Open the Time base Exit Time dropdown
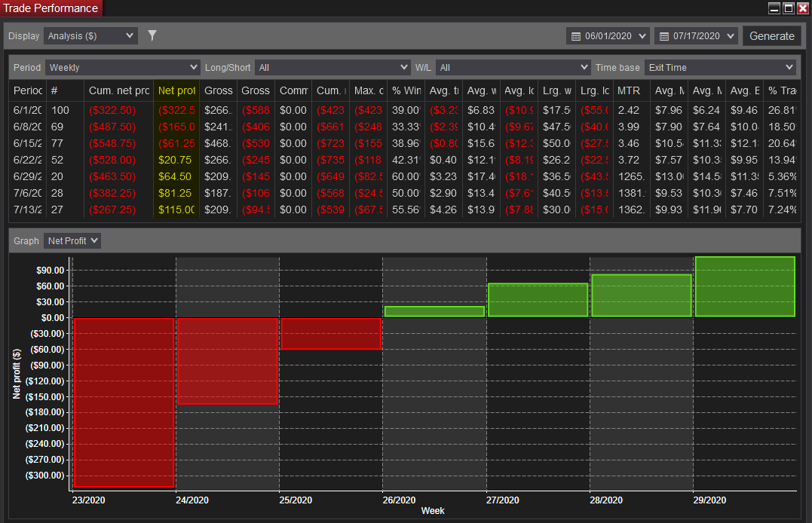The height and width of the screenshot is (523, 812). click(720, 67)
